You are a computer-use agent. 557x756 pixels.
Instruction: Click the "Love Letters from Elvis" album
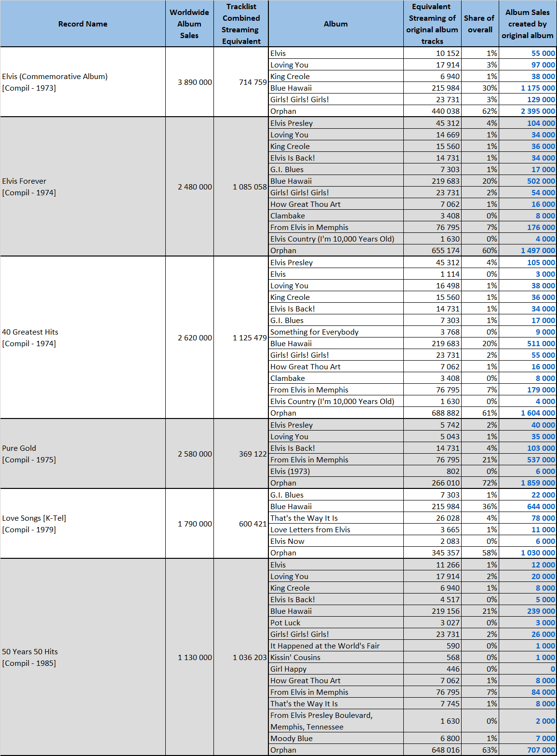tap(336, 529)
